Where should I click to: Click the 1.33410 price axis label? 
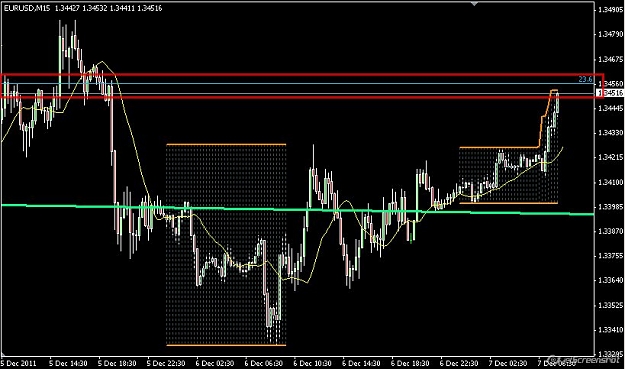click(x=611, y=330)
